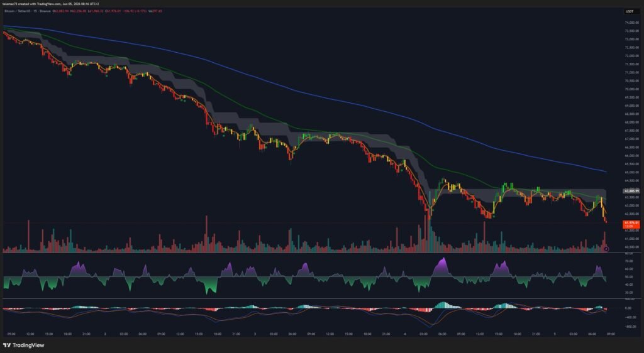The width and height of the screenshot is (644, 353).
Task: Click the 65,000.00 price axis label
Action: click(631, 172)
